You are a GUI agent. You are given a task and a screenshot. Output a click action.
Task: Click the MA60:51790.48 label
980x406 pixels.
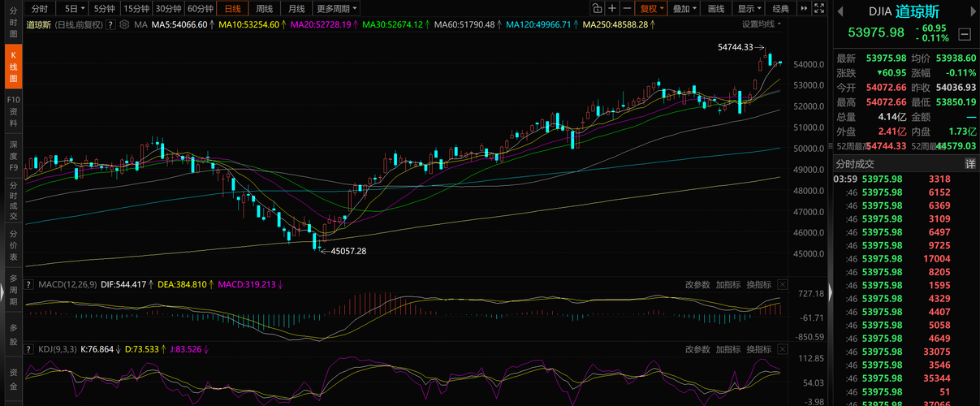coord(464,24)
